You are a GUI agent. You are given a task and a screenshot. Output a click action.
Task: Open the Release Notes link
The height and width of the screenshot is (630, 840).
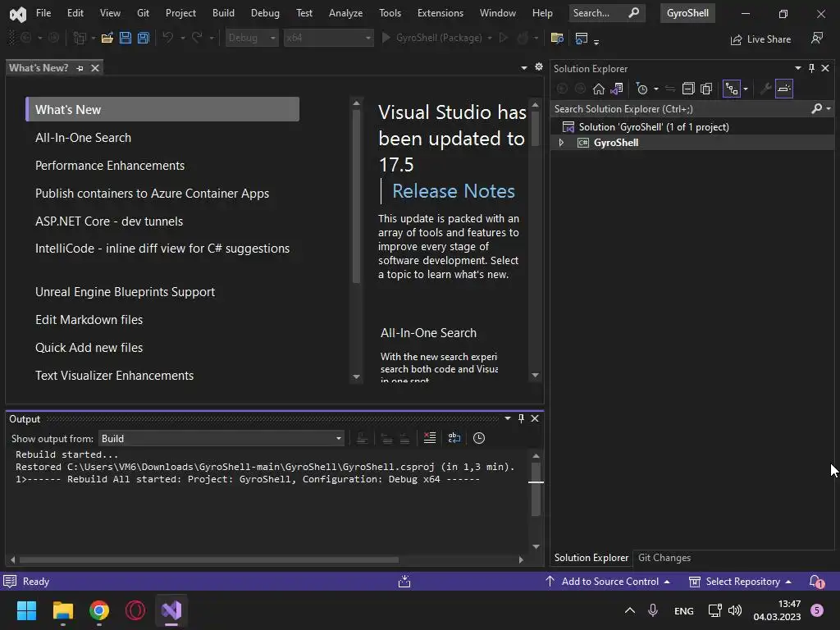point(453,191)
